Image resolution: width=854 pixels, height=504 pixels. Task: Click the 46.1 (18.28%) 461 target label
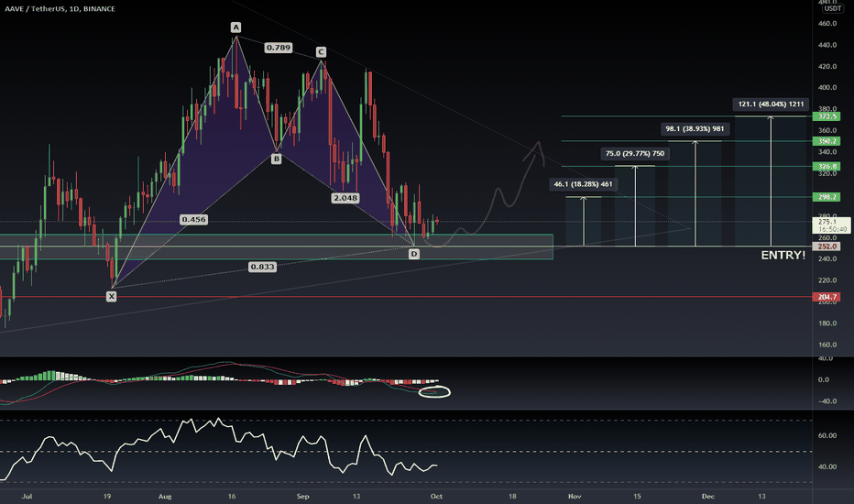[x=583, y=184]
